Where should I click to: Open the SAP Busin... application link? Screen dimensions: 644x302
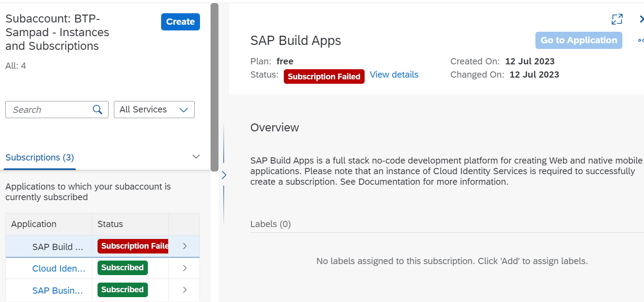[57, 291]
